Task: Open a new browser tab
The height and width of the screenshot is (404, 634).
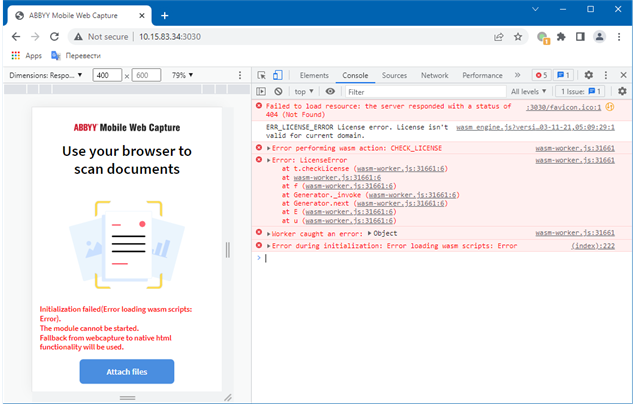Action: coord(165,16)
